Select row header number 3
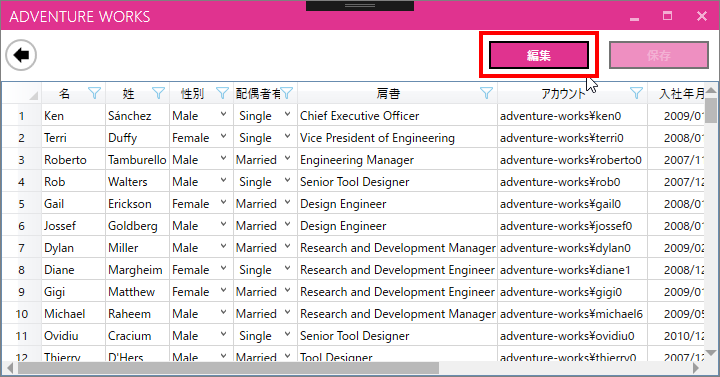This screenshot has width=720, height=377. click(x=22, y=160)
